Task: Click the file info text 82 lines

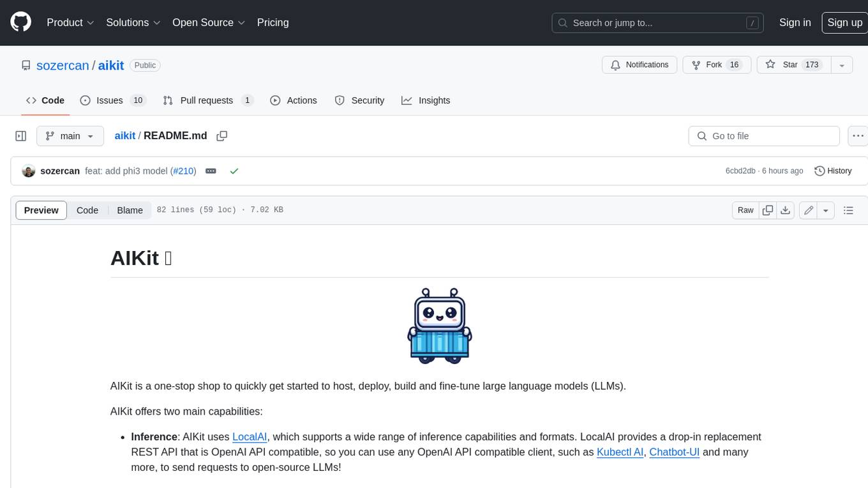Action: point(220,210)
